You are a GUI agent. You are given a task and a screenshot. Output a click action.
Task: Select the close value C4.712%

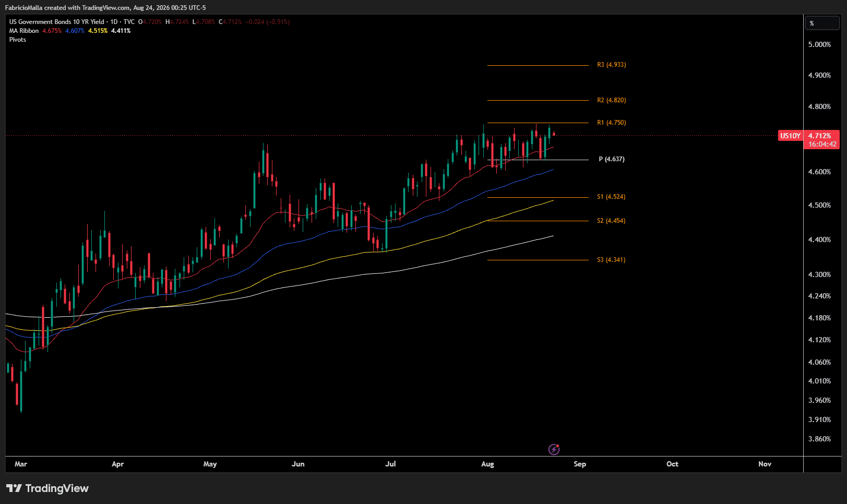[231, 22]
